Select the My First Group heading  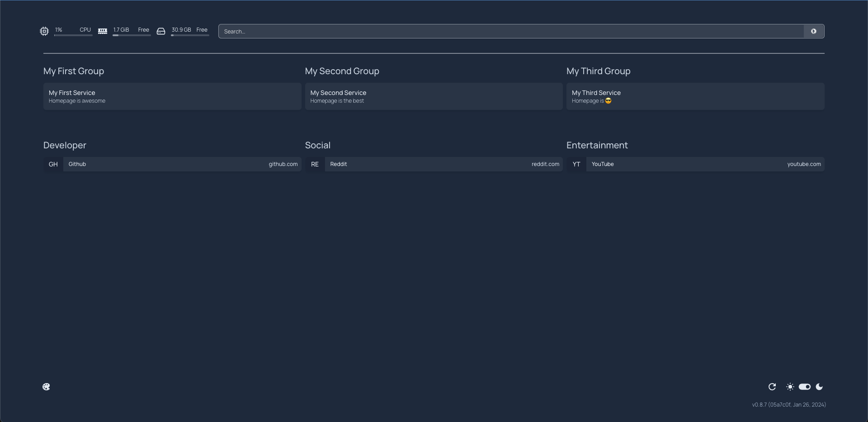coord(73,71)
